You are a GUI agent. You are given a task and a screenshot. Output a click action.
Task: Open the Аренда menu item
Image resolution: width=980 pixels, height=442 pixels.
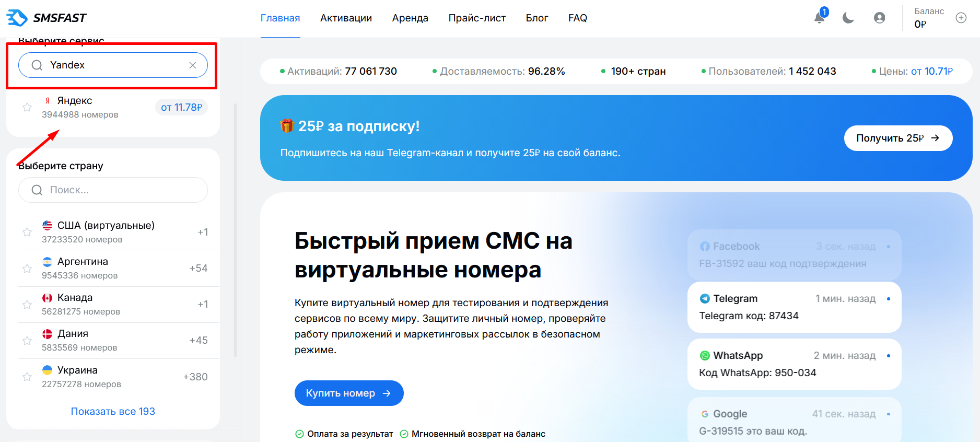pyautogui.click(x=410, y=18)
